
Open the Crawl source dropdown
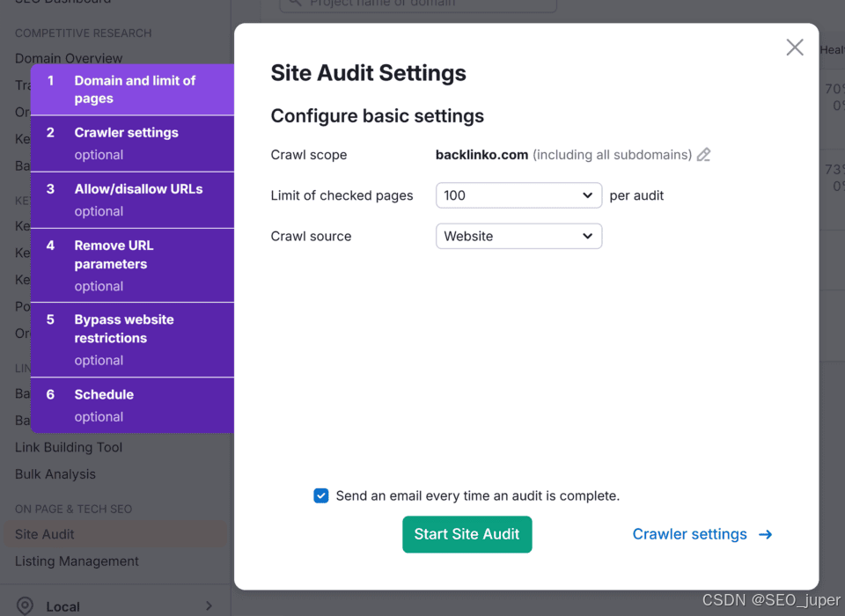tap(518, 236)
